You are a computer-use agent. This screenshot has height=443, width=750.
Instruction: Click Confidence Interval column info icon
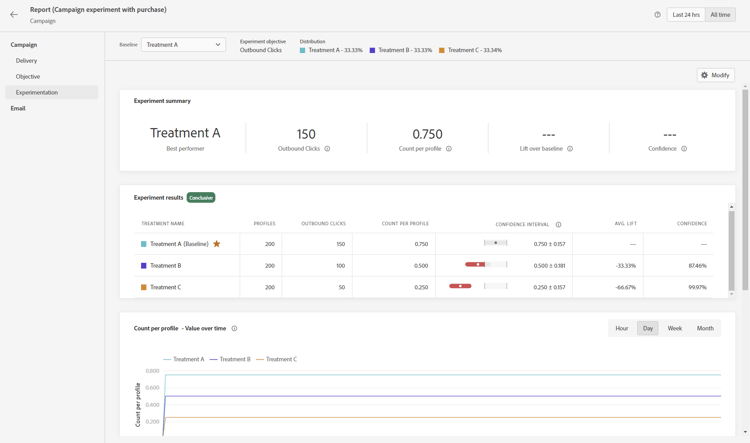point(558,225)
